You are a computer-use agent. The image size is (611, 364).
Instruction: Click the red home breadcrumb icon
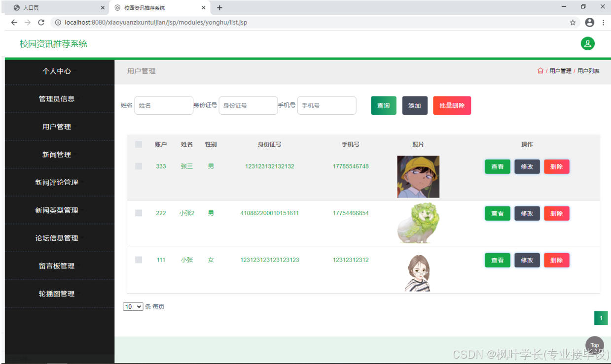[540, 71]
